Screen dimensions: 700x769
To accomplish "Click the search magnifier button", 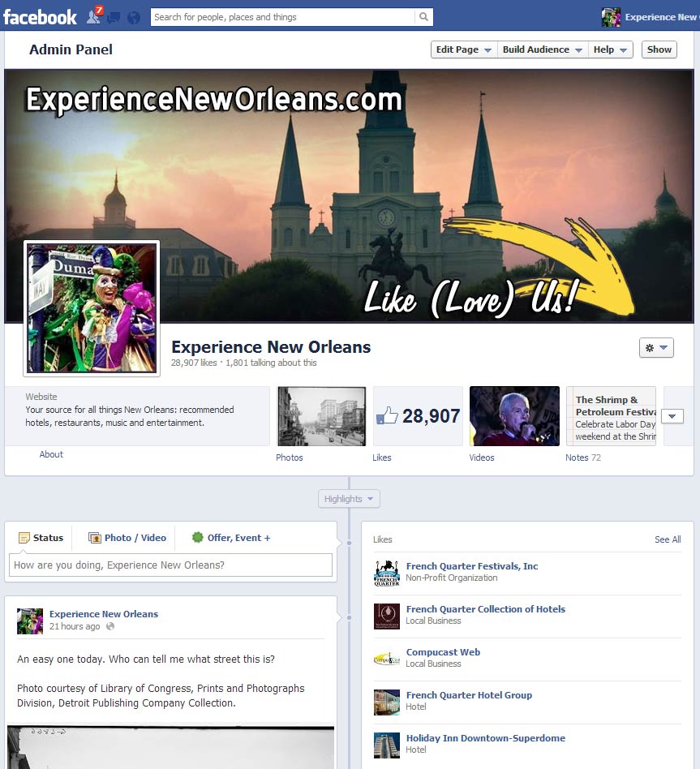I will 423,17.
